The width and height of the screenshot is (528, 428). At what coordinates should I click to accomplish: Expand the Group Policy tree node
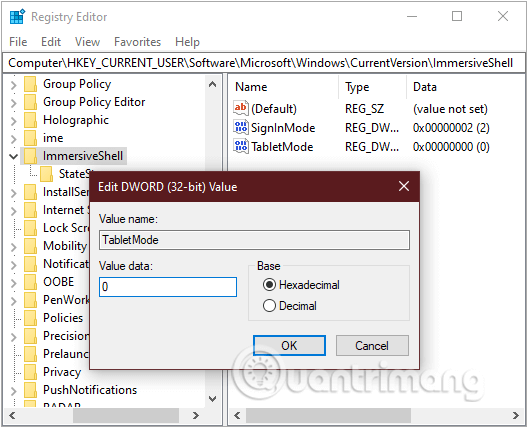pos(13,84)
